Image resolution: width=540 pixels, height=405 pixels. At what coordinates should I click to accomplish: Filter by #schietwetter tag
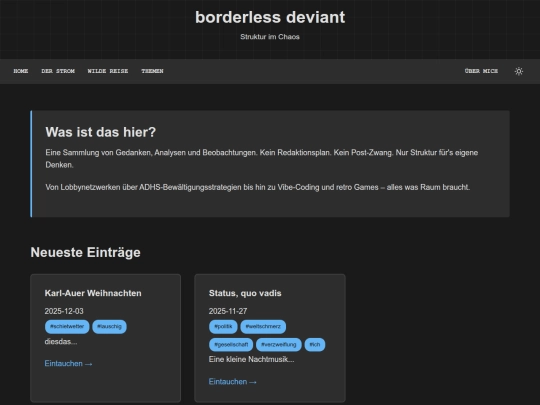[x=67, y=326]
